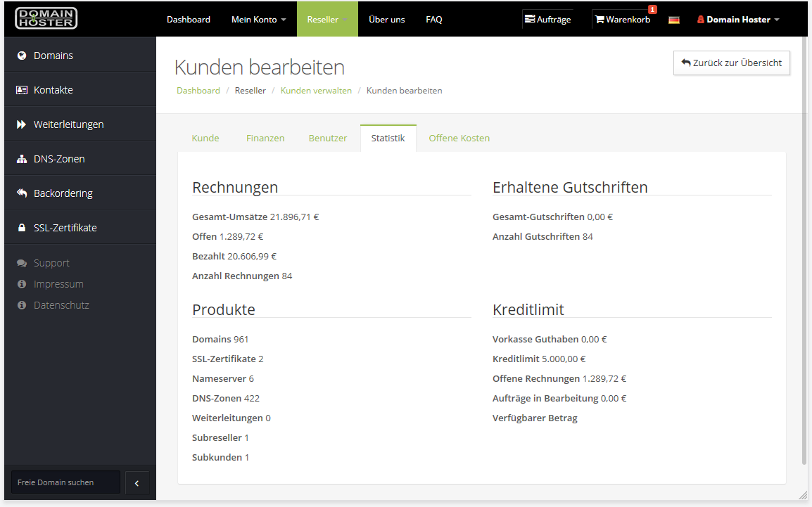Click the back arrow icon in Zurück button

pos(686,63)
